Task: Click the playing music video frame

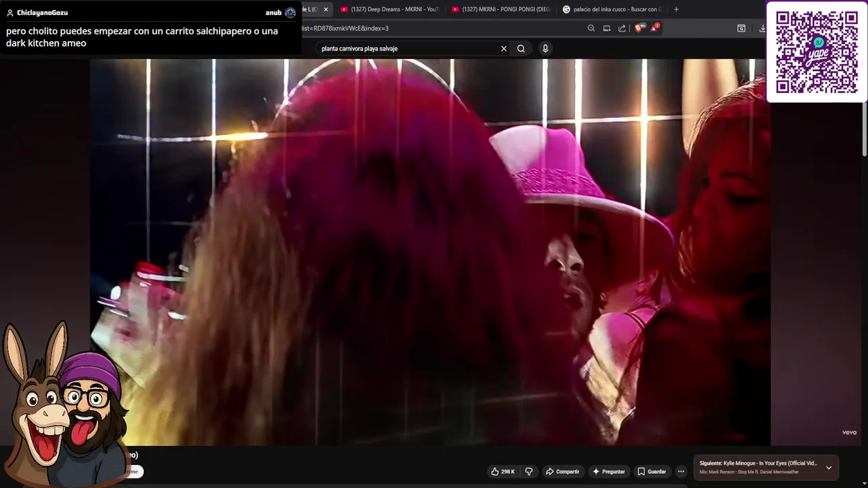Action: pos(430,252)
